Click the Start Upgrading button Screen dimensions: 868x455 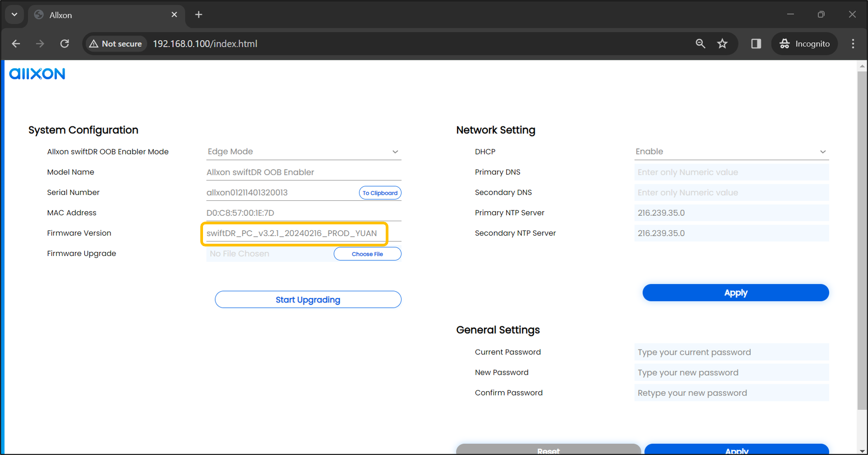tap(308, 300)
